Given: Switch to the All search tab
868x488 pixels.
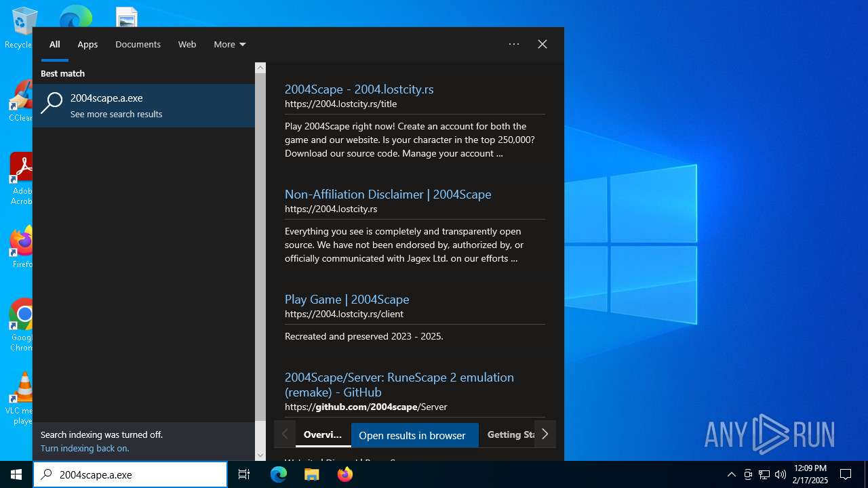Looking at the screenshot, I should [x=55, y=44].
